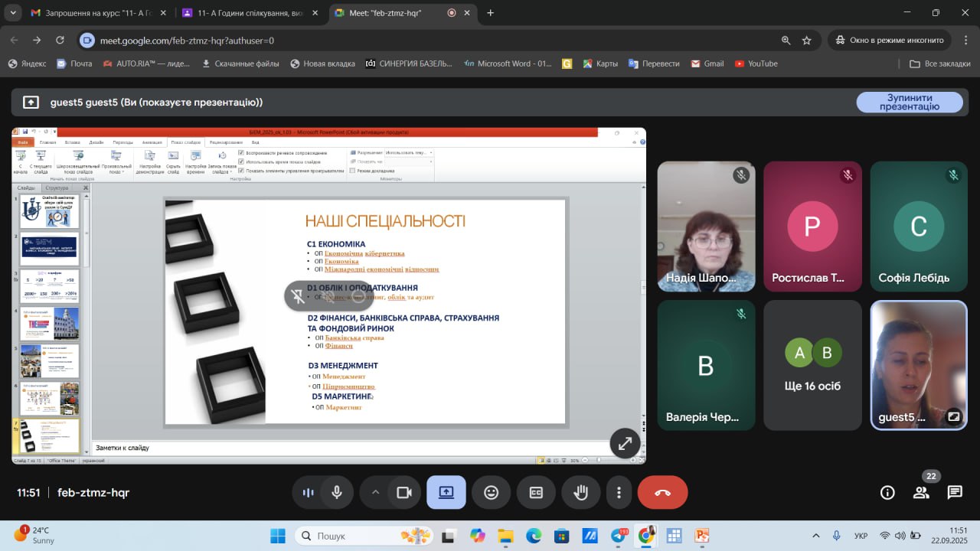Toggle the camera in Meet controls

[404, 493]
